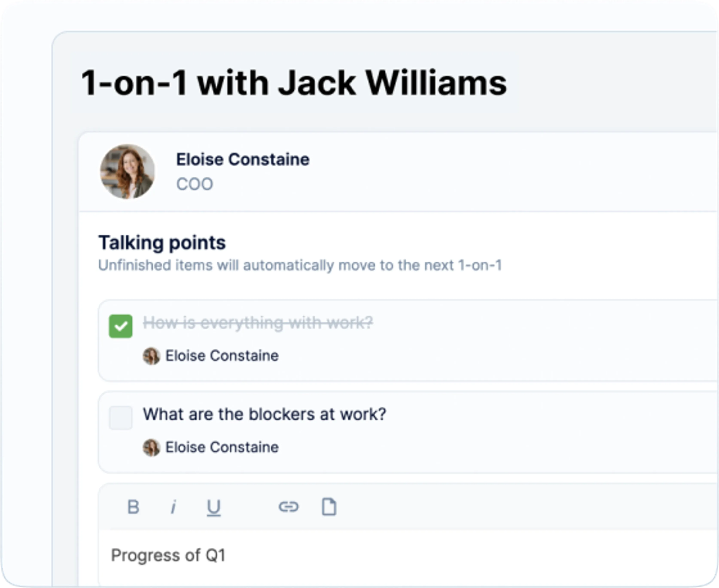The width and height of the screenshot is (719, 588).
Task: Toggle underline formatting in the editor
Action: (x=213, y=507)
